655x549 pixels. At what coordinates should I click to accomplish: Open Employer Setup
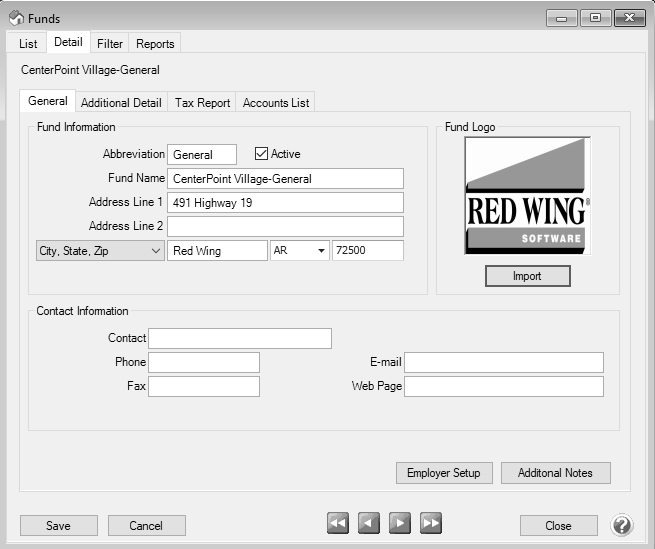(444, 473)
